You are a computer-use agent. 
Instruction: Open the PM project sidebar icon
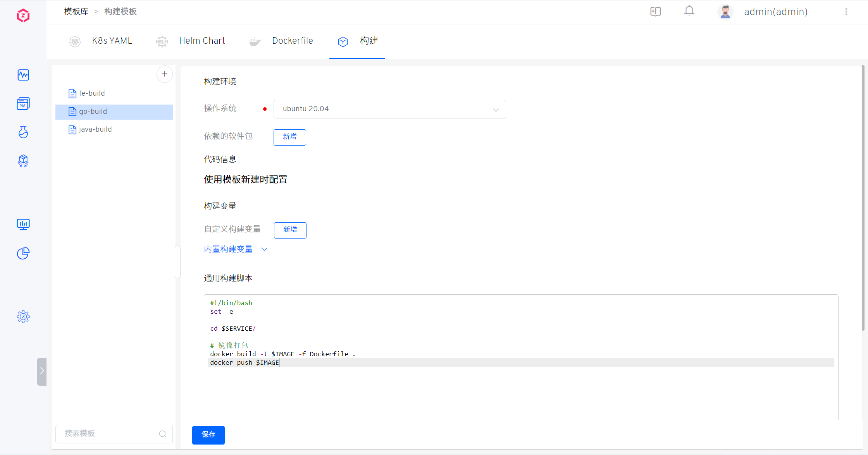tap(23, 104)
